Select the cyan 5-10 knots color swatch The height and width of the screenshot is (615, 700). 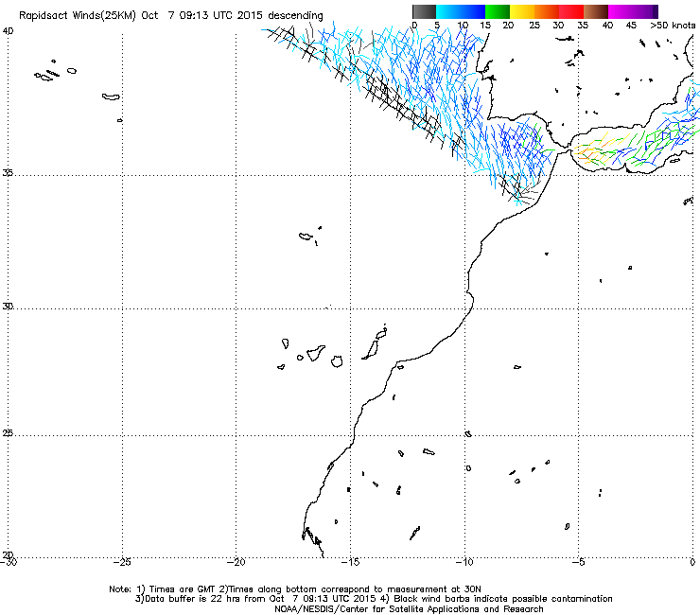[x=448, y=11]
